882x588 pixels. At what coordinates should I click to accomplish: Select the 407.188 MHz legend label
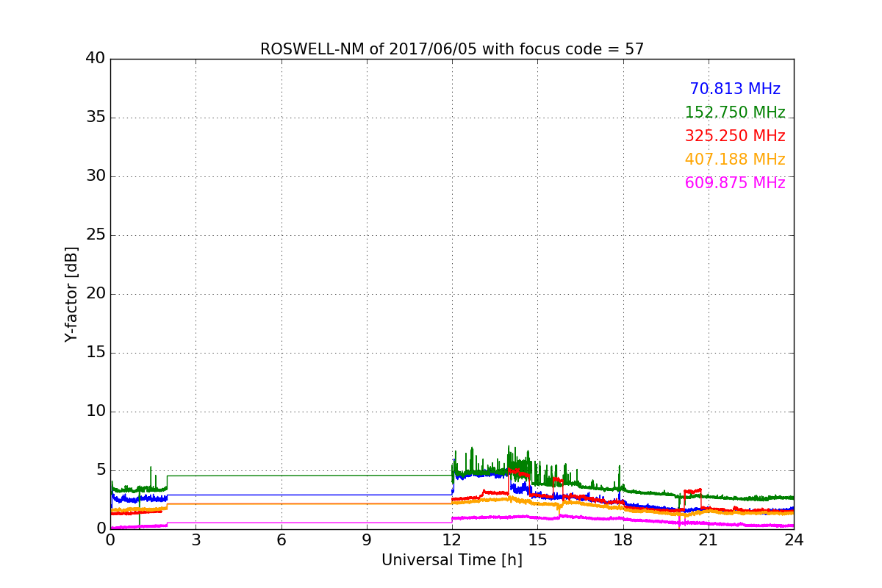735,159
